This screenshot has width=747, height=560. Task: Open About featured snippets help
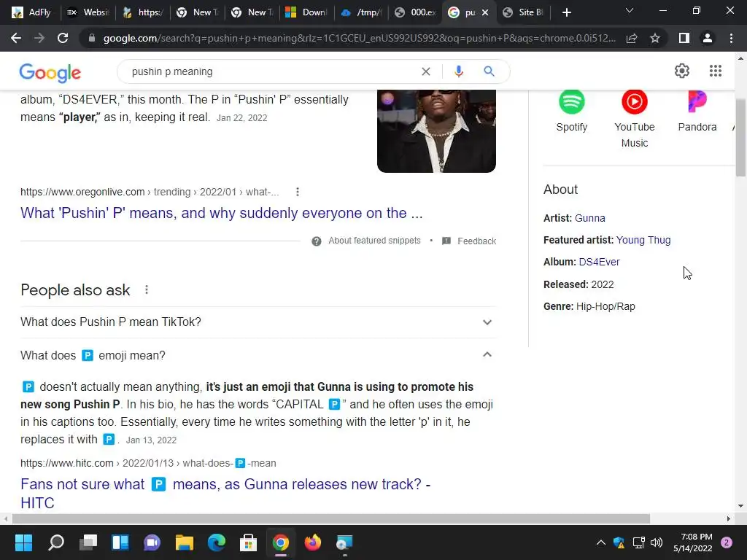click(366, 241)
